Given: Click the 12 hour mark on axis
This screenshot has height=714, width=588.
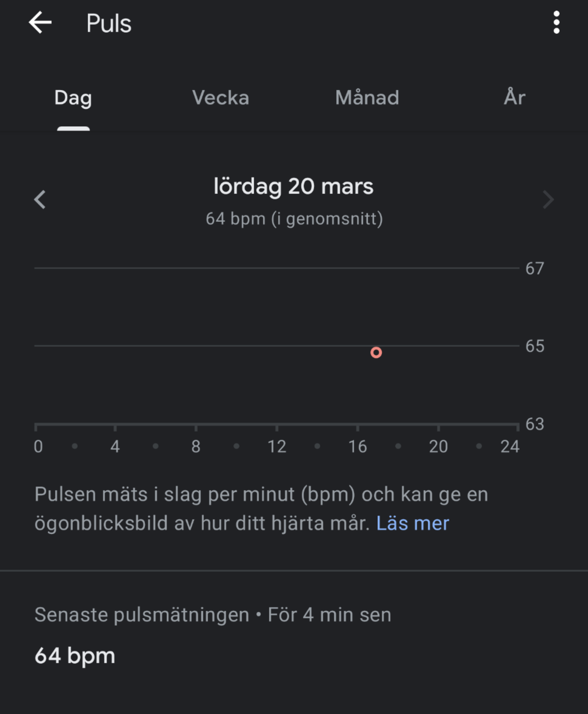Looking at the screenshot, I should [277, 447].
